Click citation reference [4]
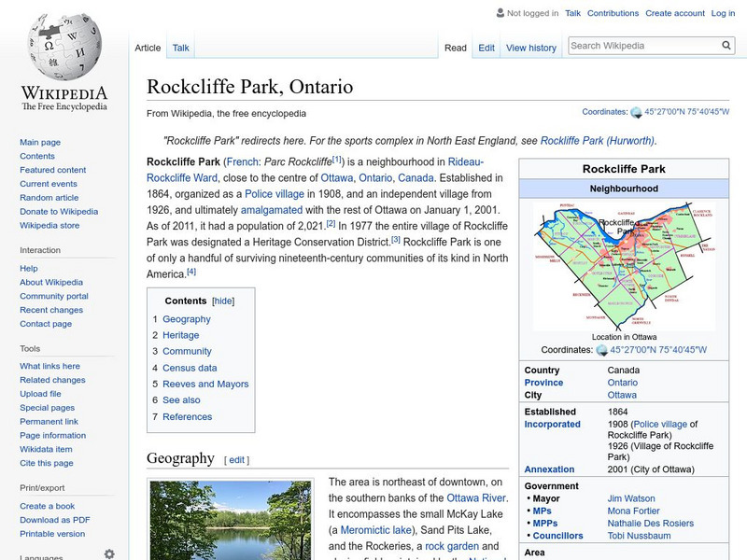 [x=191, y=272]
